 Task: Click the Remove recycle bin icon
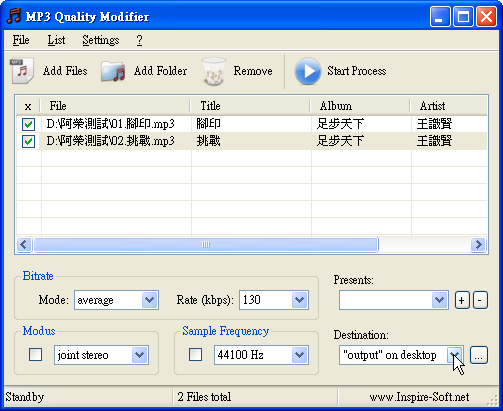[214, 71]
